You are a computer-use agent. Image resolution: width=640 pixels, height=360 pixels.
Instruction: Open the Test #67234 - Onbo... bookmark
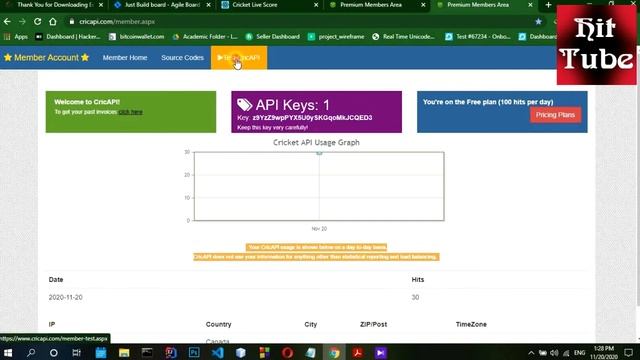pos(478,37)
